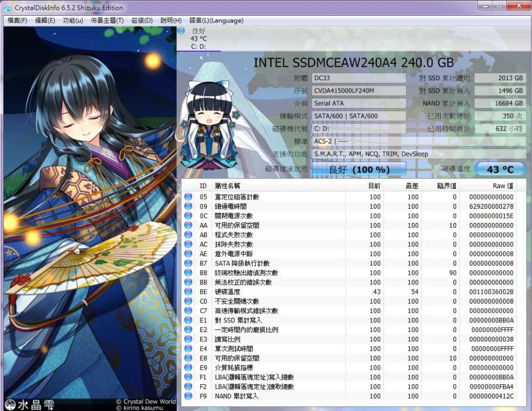Click the CrystalDiskInfo app icon in title bar
This screenshot has width=532, height=411.
[x=8, y=8]
